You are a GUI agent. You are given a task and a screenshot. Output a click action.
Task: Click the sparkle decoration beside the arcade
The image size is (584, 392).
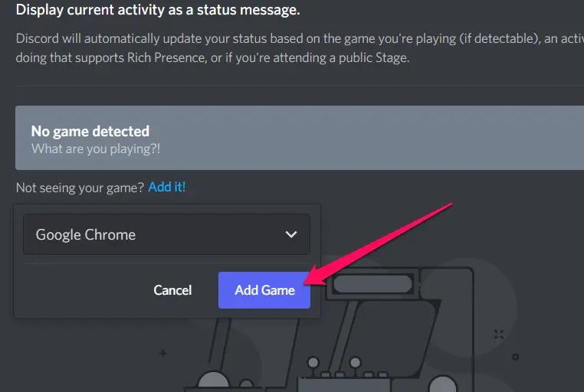(499, 334)
